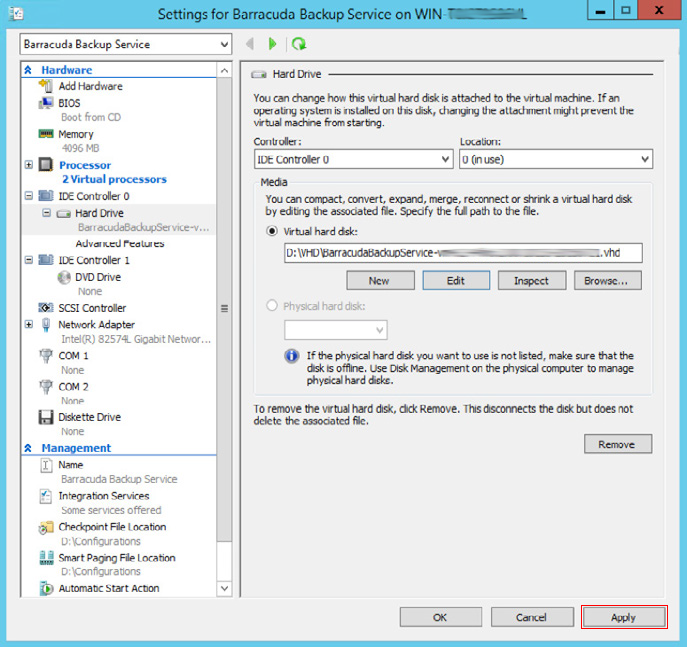Select the Physical hard disk radio button
Viewport: 687px width, 647px height.
(272, 305)
